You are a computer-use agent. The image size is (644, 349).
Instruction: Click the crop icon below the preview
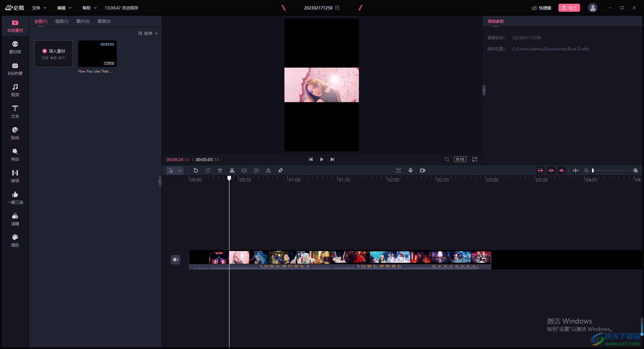coord(447,159)
